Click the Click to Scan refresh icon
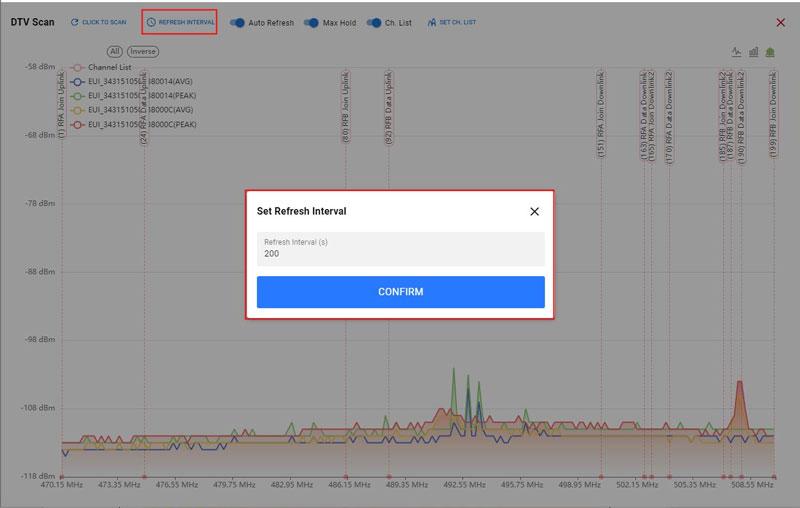The image size is (800, 508). pos(74,22)
